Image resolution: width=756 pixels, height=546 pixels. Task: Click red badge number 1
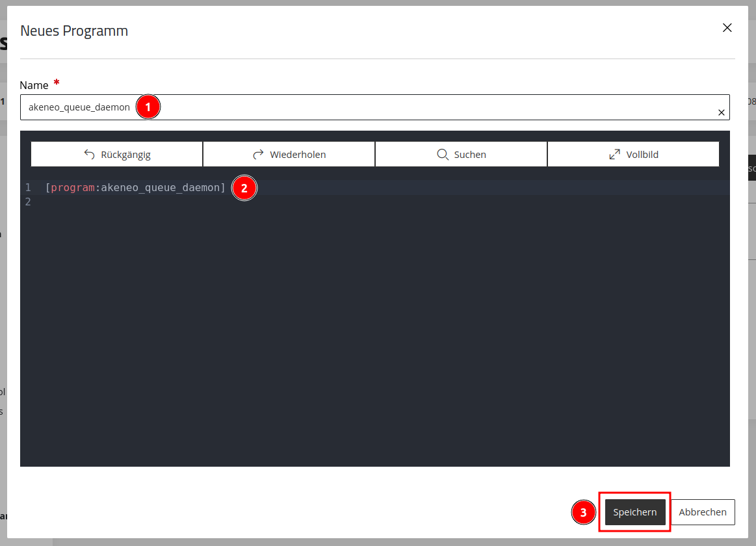(x=148, y=107)
